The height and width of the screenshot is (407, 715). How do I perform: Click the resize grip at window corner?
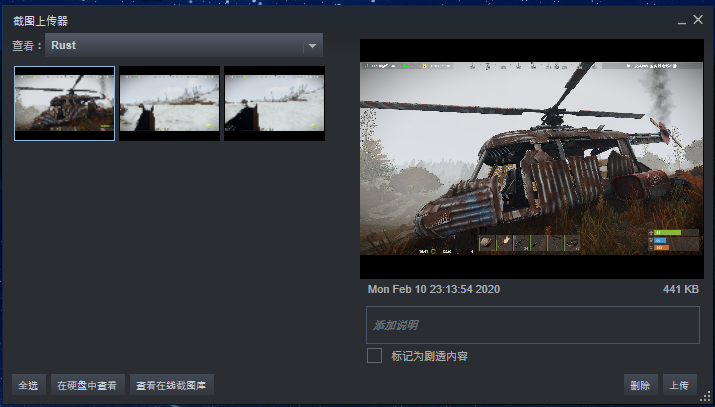click(x=706, y=397)
